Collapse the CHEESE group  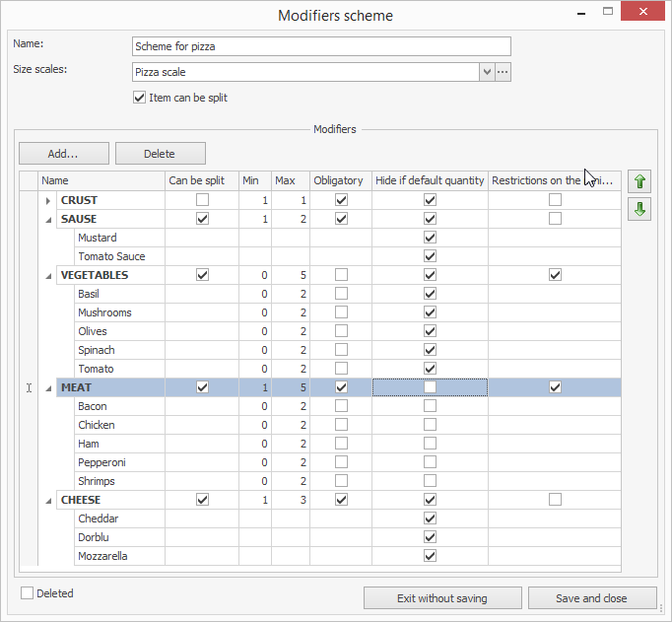pyautogui.click(x=48, y=501)
